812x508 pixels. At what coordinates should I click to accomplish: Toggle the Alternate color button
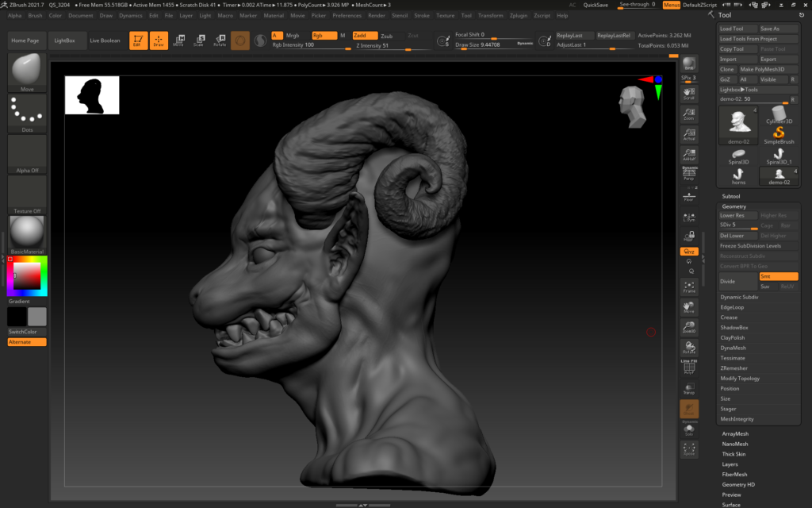click(x=27, y=342)
